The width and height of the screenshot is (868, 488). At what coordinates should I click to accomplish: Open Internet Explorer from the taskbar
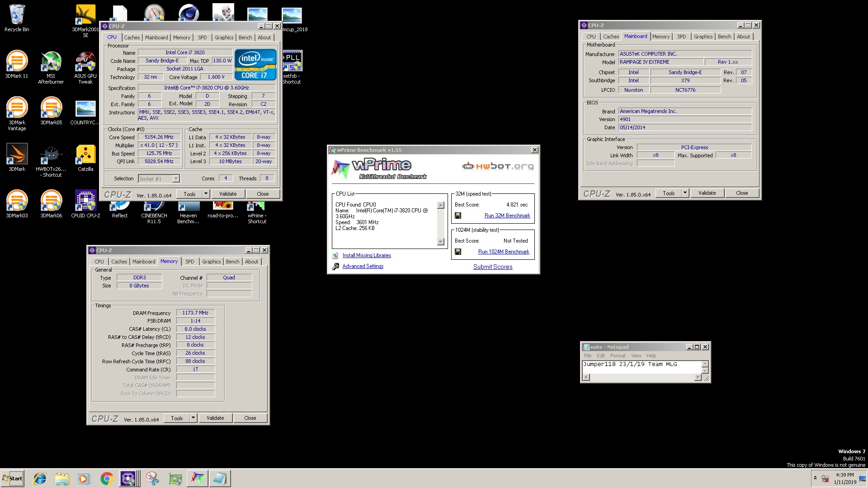tap(40, 479)
